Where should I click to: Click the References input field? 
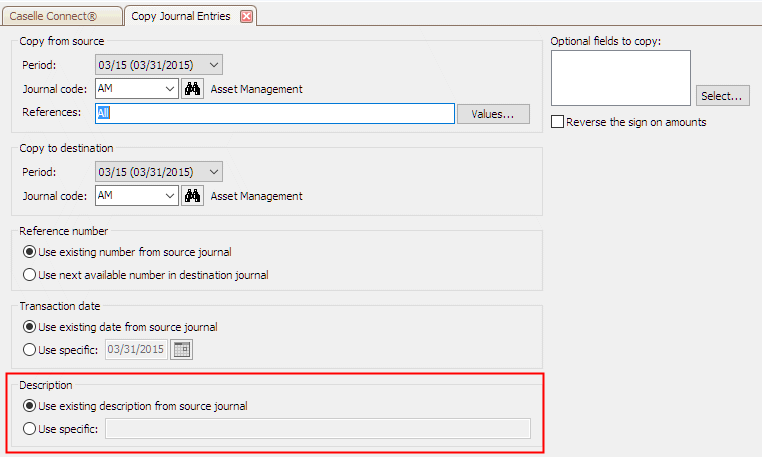coord(275,114)
